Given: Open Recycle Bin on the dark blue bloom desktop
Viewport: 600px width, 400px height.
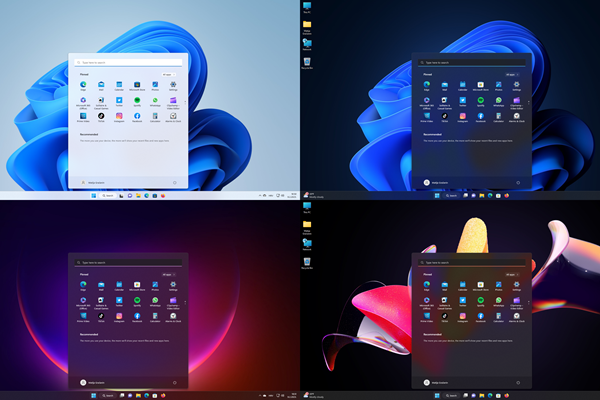Looking at the screenshot, I should point(307,62).
